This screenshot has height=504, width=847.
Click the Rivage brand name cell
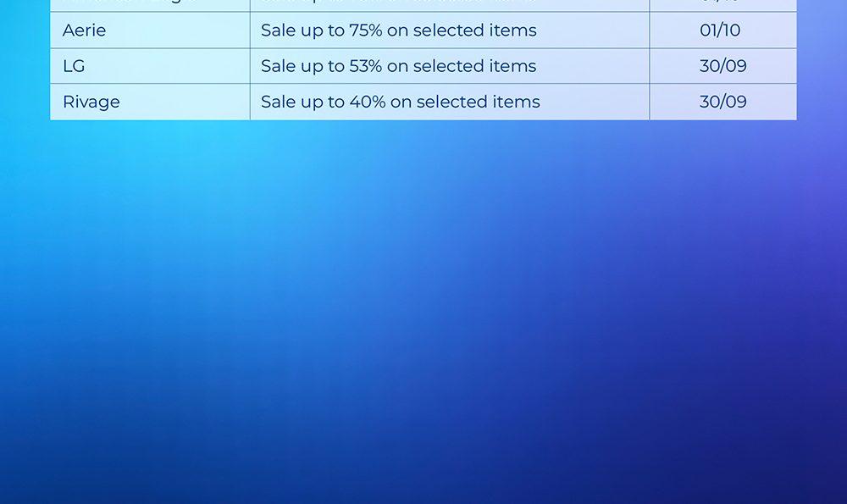(x=91, y=102)
